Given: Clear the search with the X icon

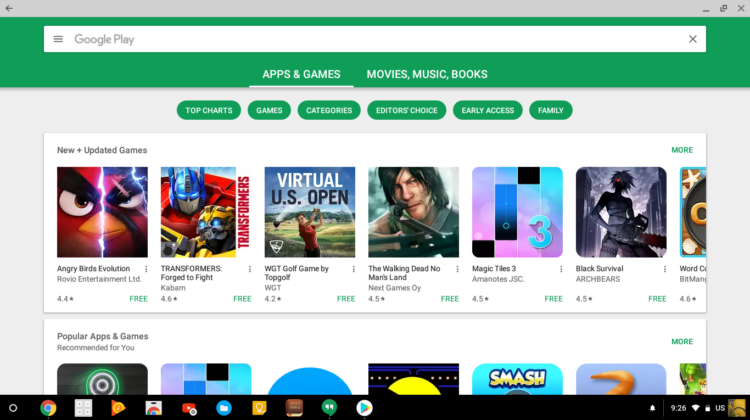Looking at the screenshot, I should (692, 39).
